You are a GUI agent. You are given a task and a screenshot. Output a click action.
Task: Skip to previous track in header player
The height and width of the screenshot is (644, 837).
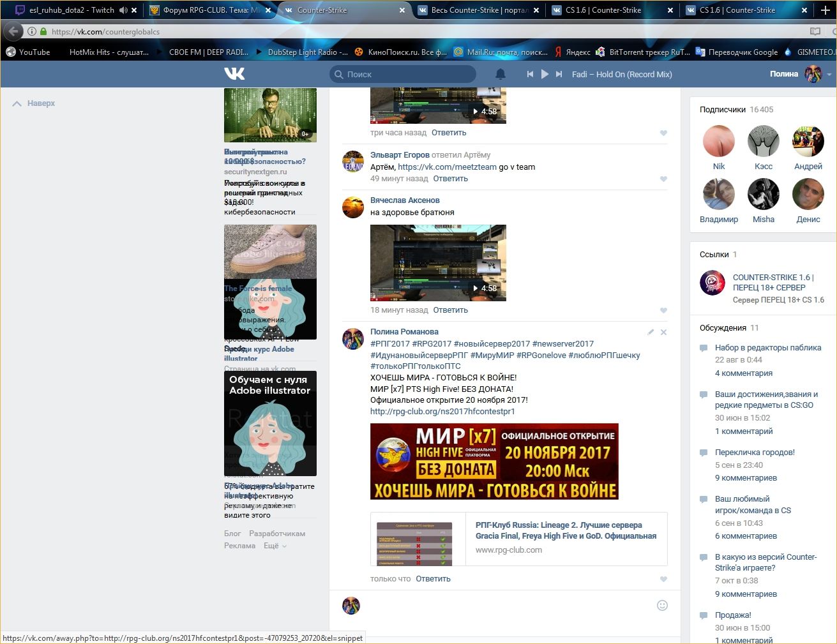530,74
